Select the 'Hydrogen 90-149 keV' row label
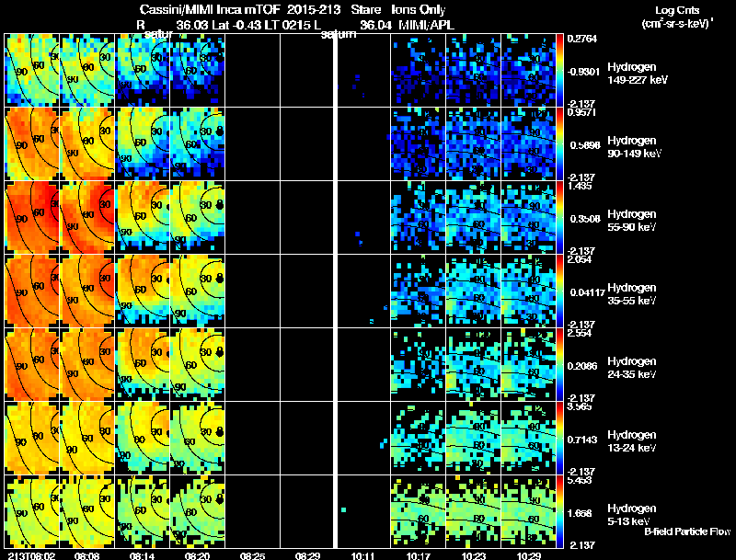 point(635,147)
